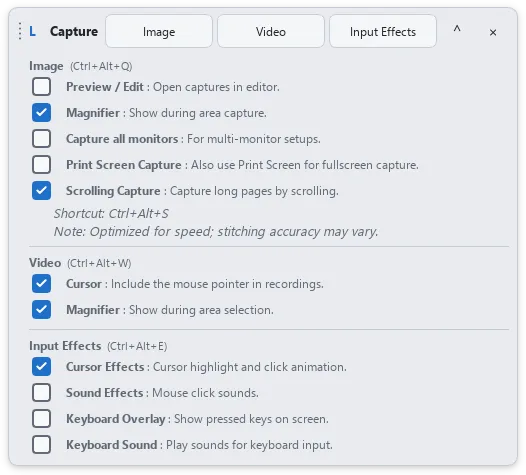Click 'Mouse click sounds.' description
Screen dimensions: 526x475
click(205, 393)
